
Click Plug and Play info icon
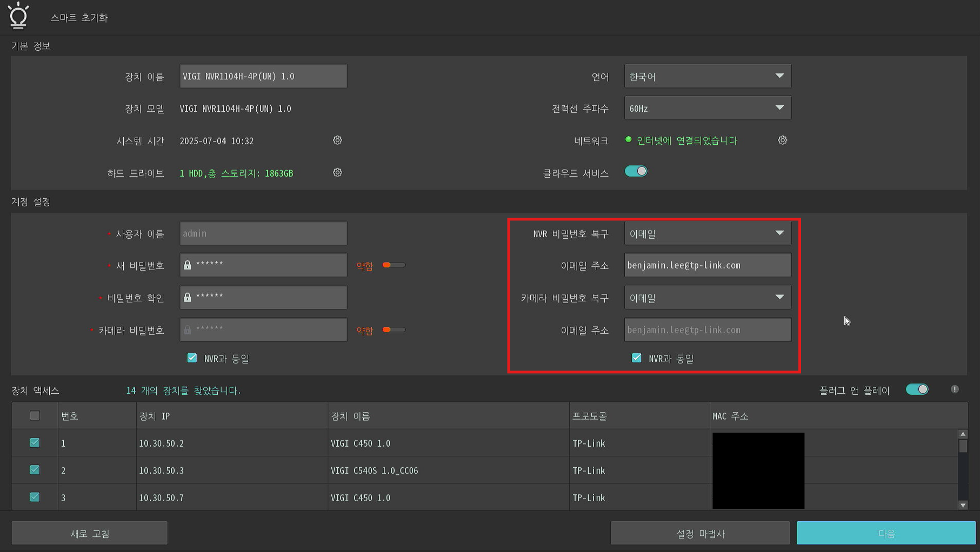[955, 389]
